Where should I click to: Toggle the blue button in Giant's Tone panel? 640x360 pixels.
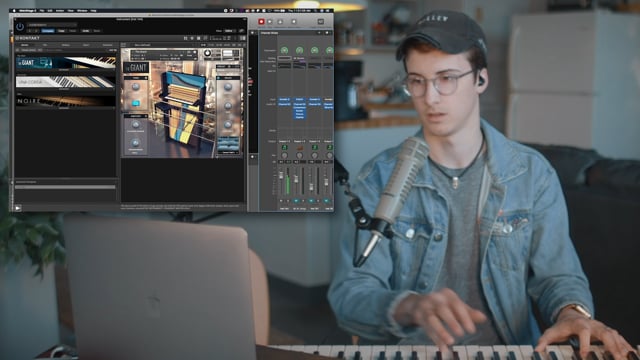136,103
